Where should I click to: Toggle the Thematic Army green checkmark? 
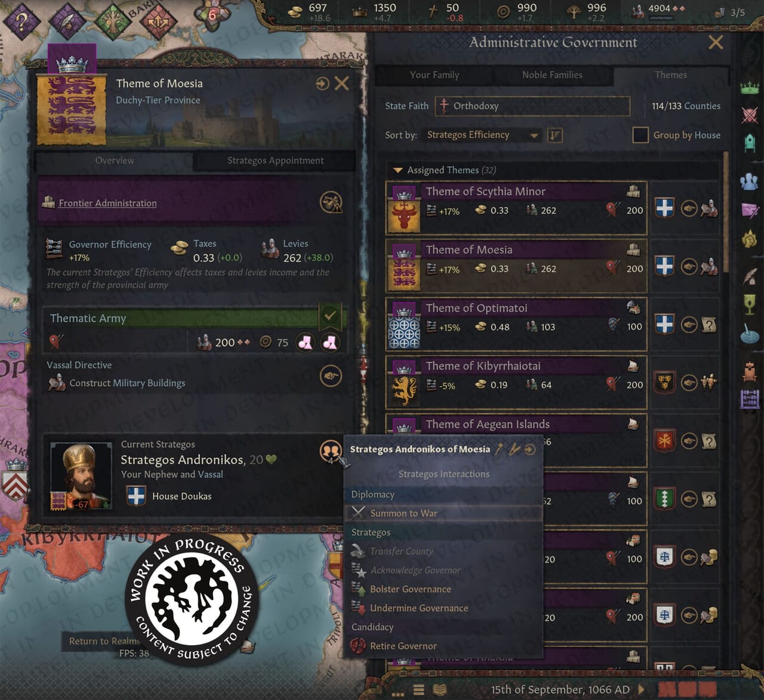click(330, 316)
